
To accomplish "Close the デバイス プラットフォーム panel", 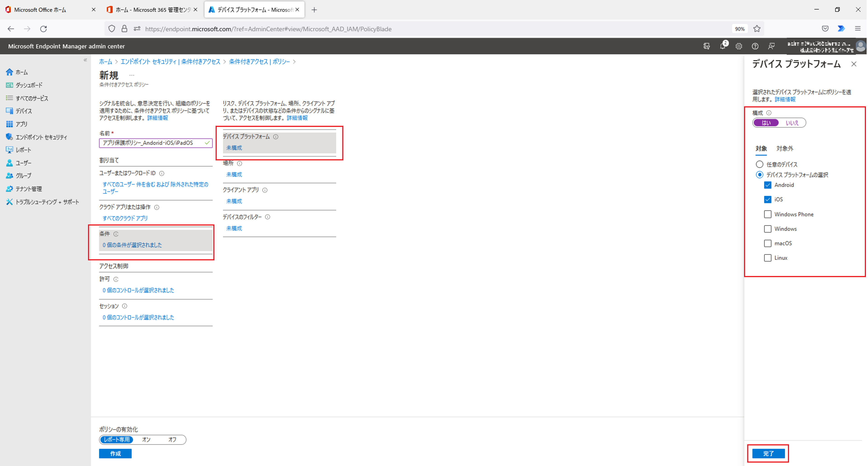I will [x=854, y=64].
